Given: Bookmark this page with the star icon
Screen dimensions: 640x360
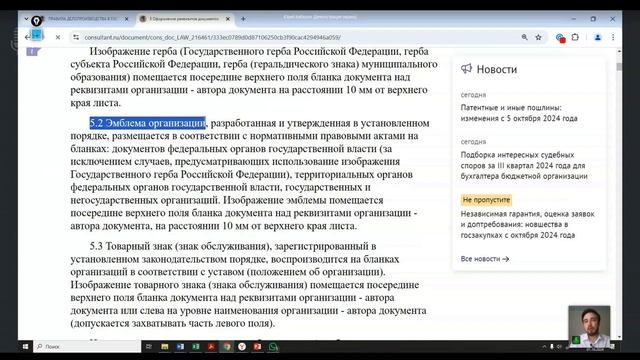Looking at the screenshot, I should click(x=538, y=37).
